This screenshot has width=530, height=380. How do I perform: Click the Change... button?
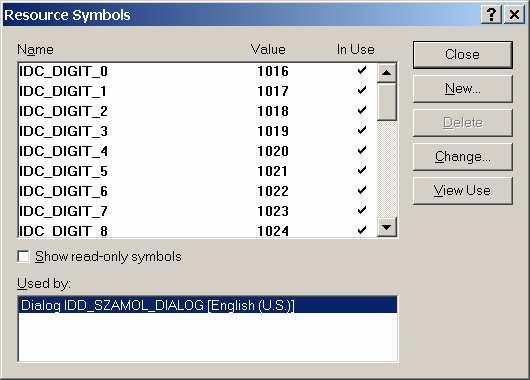click(462, 157)
